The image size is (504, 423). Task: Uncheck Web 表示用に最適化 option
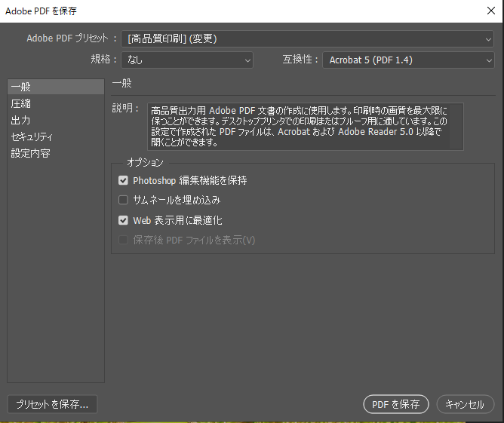[x=124, y=220]
